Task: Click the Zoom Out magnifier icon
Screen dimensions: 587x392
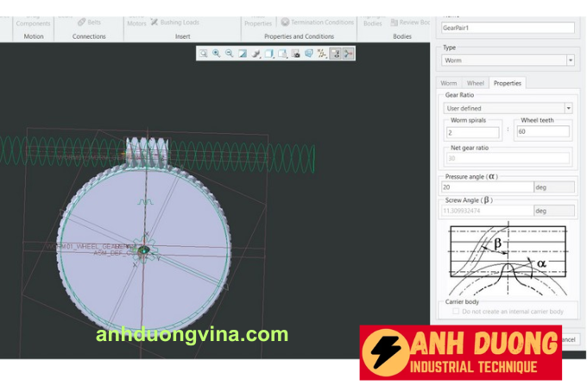Action: click(229, 54)
